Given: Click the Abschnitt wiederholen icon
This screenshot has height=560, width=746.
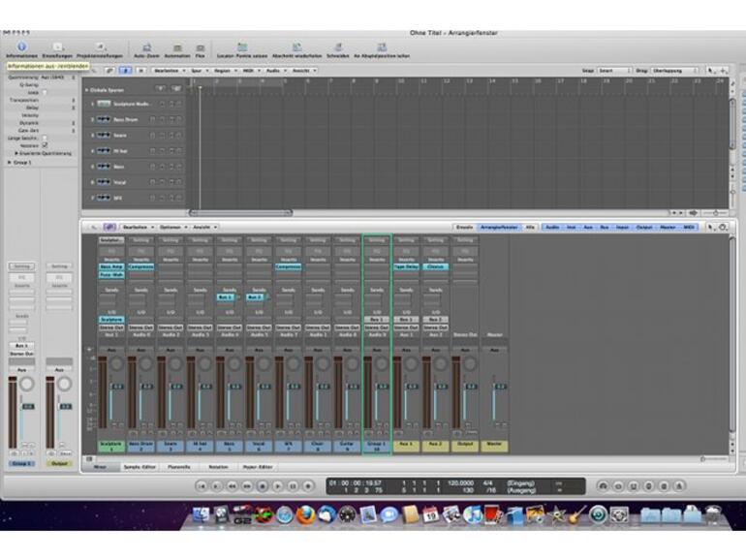Looking at the screenshot, I should pos(297,47).
